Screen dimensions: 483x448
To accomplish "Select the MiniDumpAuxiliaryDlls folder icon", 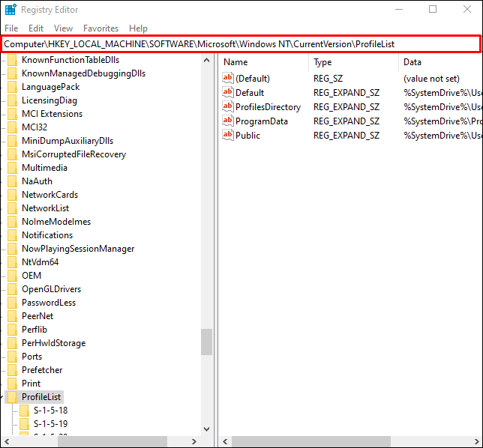I will pos(12,141).
